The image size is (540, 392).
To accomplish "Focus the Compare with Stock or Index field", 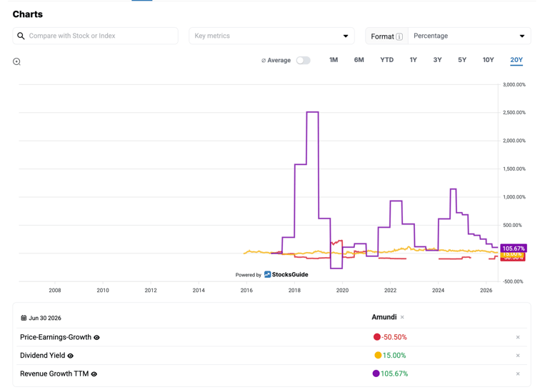I will [x=96, y=36].
